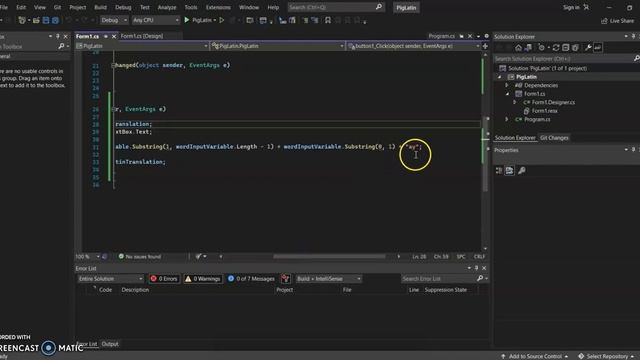Screen dimensions: 640x360
Task: Select Form1.resx in Solution Explorer
Action: (544, 111)
